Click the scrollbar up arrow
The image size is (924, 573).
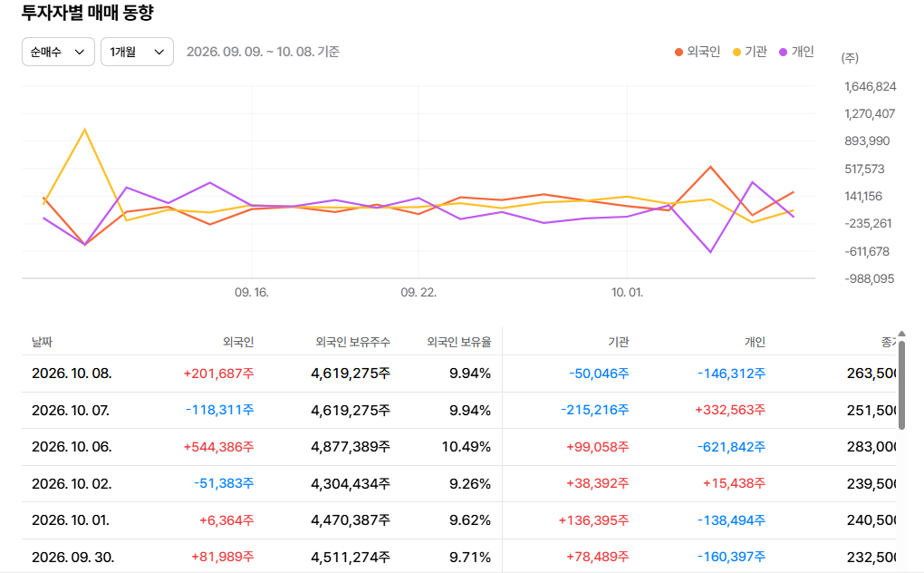[x=901, y=334]
